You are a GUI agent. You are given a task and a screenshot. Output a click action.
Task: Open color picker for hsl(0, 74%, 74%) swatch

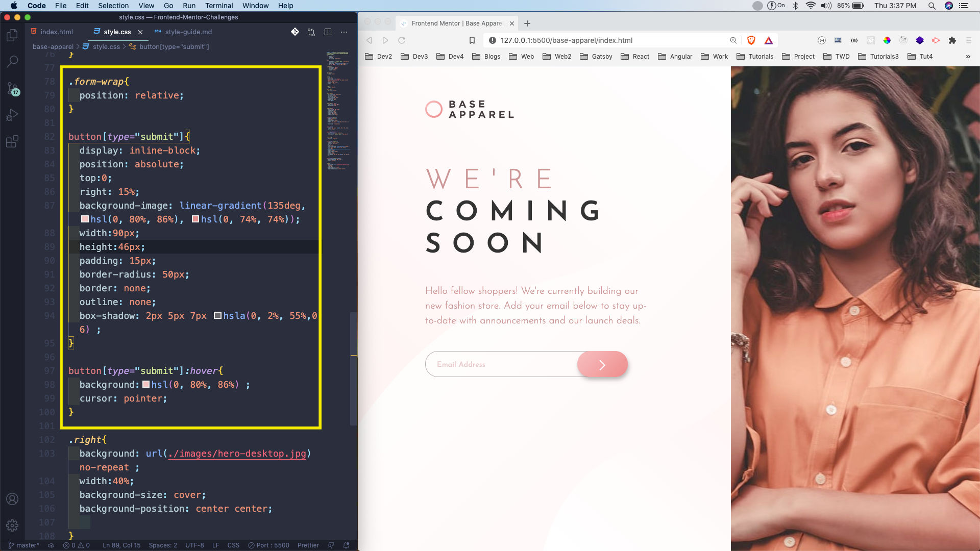coord(195,219)
